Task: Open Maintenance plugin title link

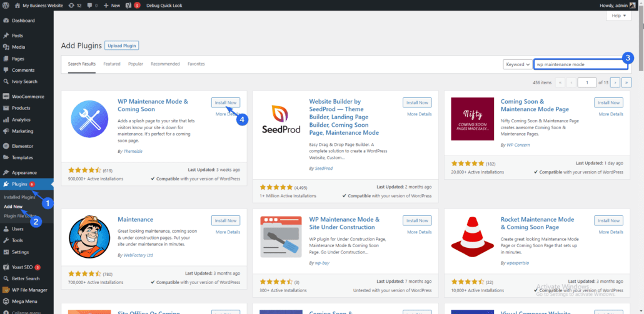Action: [x=135, y=220]
